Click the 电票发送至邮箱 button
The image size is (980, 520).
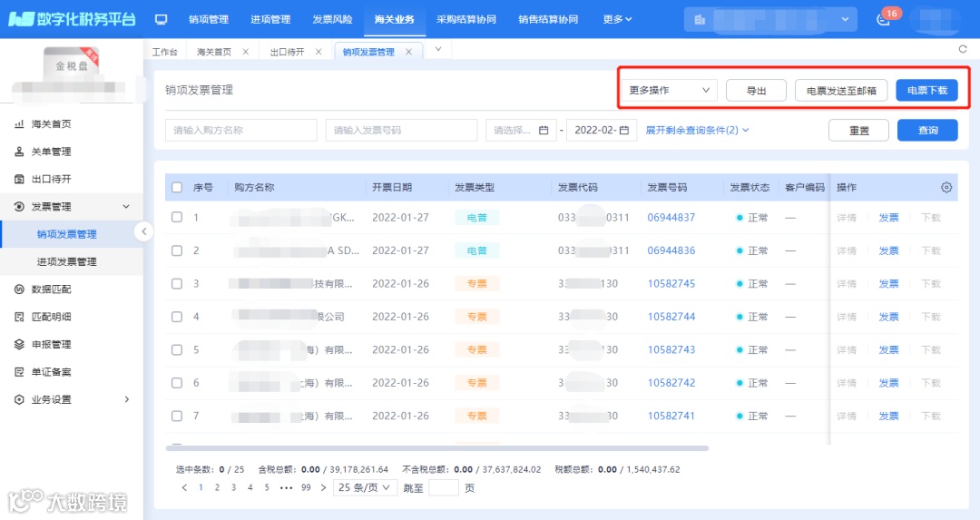point(841,91)
